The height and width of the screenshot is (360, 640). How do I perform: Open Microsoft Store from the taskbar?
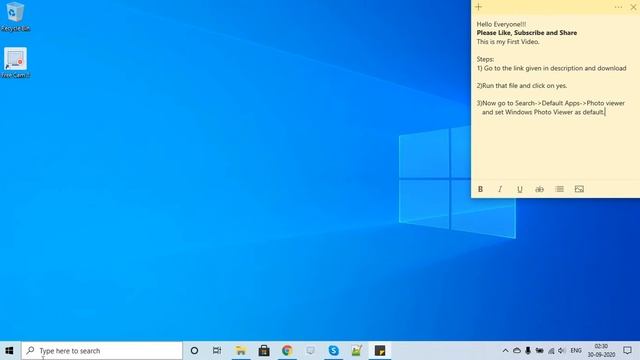click(264, 351)
